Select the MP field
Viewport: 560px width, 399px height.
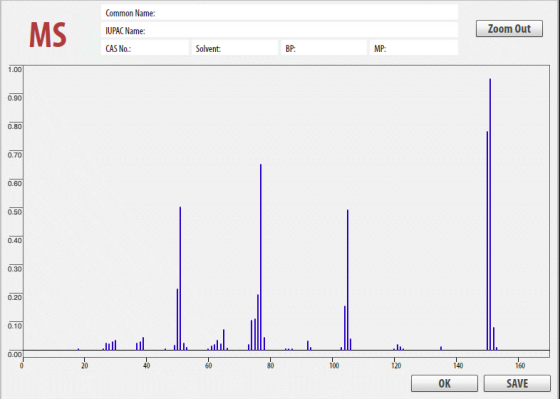point(414,48)
